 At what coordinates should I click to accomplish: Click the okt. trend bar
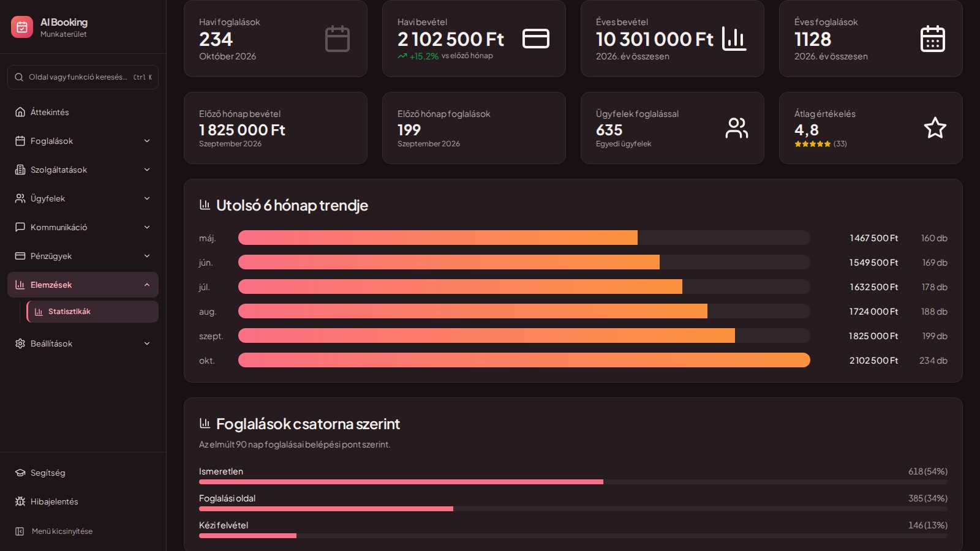(524, 360)
